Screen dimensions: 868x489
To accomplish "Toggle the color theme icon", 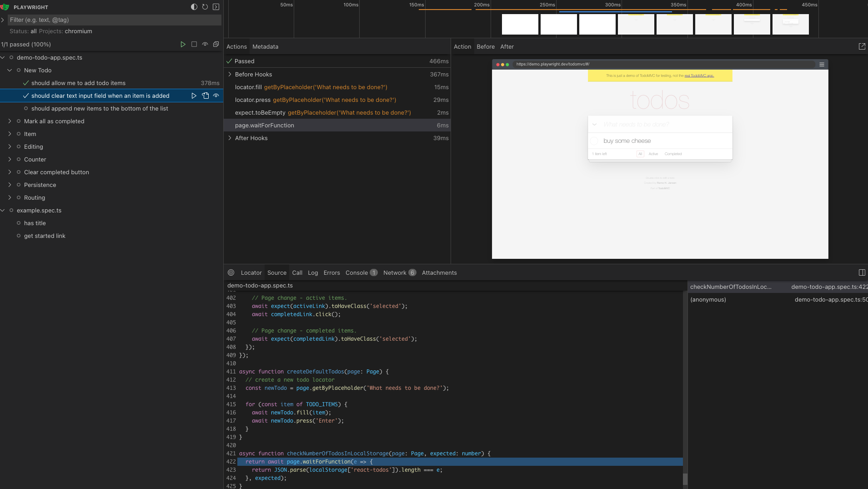I will (x=194, y=7).
